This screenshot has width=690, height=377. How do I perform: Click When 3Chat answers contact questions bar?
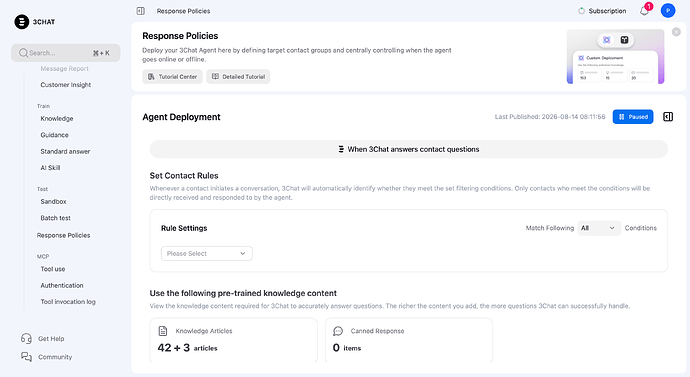click(409, 149)
